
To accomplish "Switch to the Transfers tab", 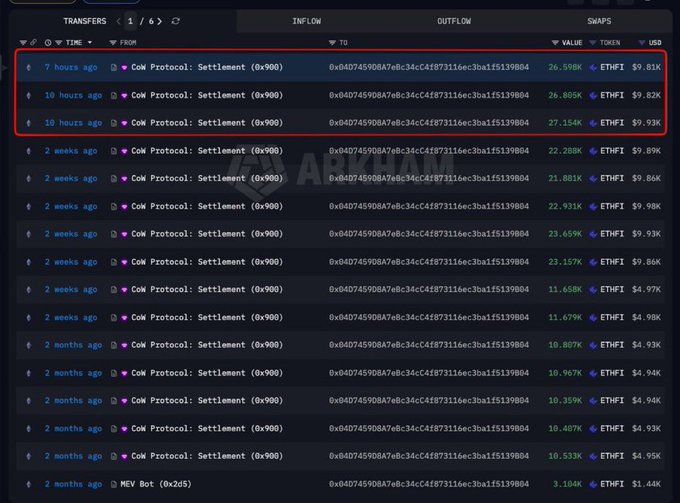I will (x=85, y=21).
